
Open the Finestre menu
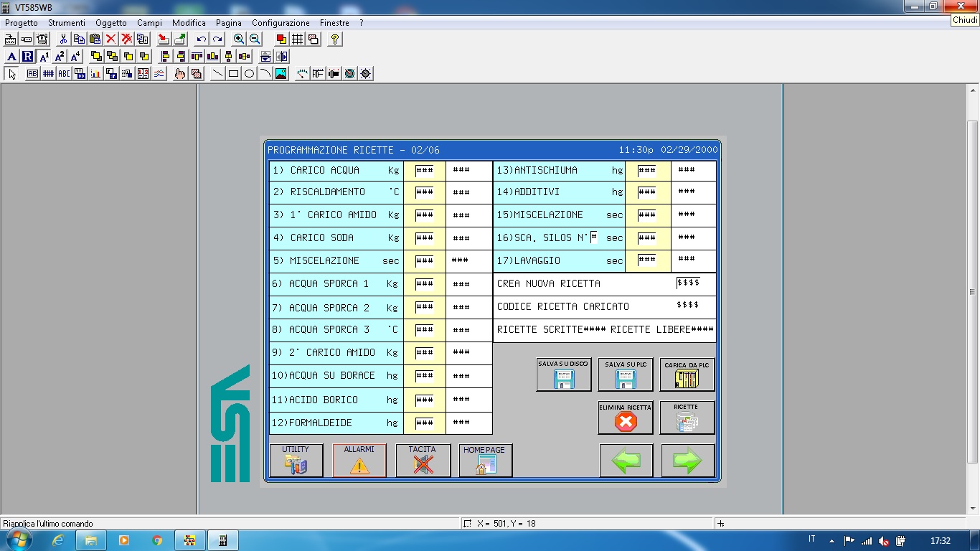[334, 23]
